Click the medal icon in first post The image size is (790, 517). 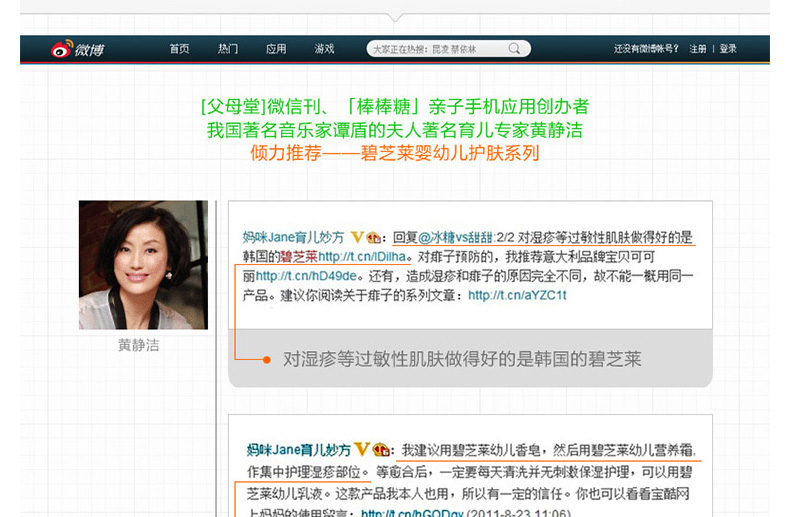coord(373,238)
